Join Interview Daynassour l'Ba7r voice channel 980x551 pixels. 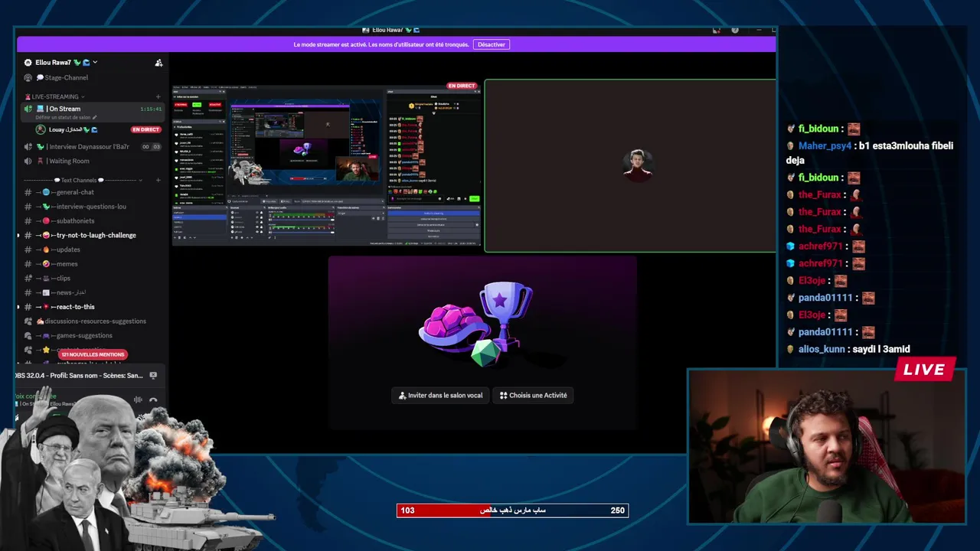click(93, 147)
